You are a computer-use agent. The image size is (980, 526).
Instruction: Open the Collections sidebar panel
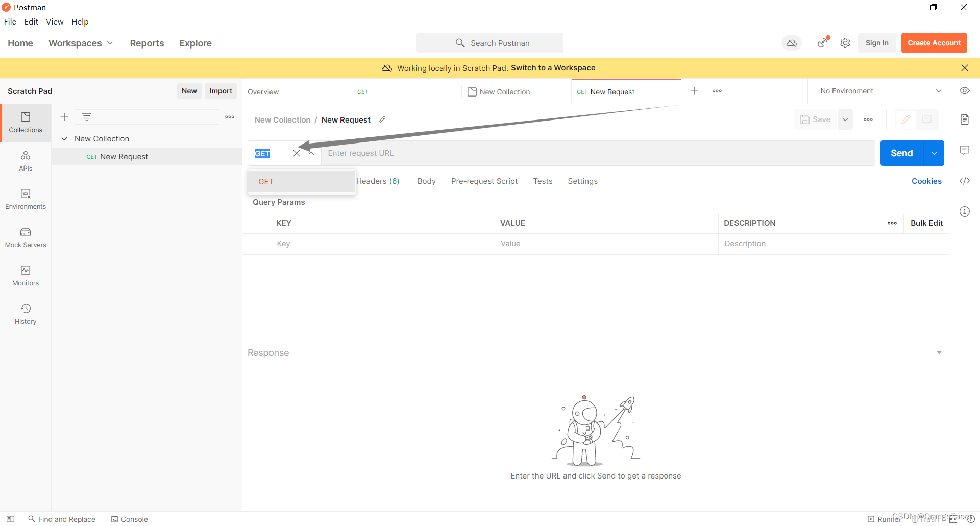[26, 123]
